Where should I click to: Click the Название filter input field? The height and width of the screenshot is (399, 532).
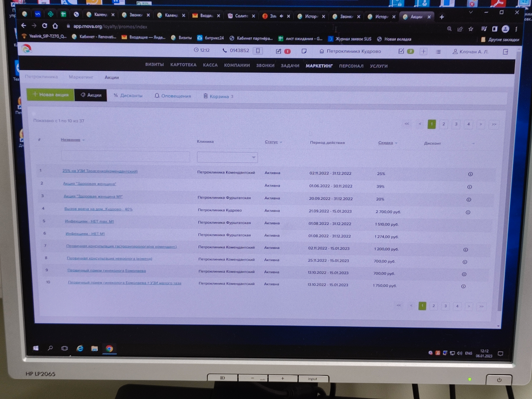[x=126, y=156]
